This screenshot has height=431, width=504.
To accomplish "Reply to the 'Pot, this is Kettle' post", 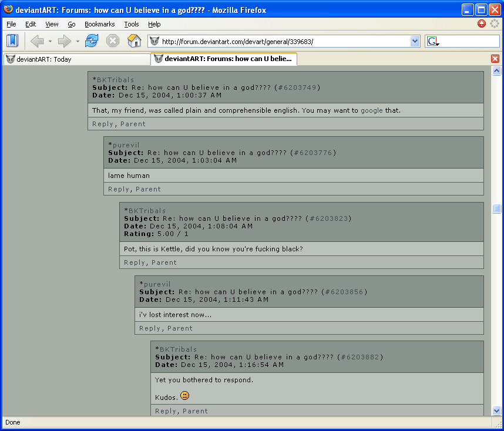I will [x=135, y=262].
